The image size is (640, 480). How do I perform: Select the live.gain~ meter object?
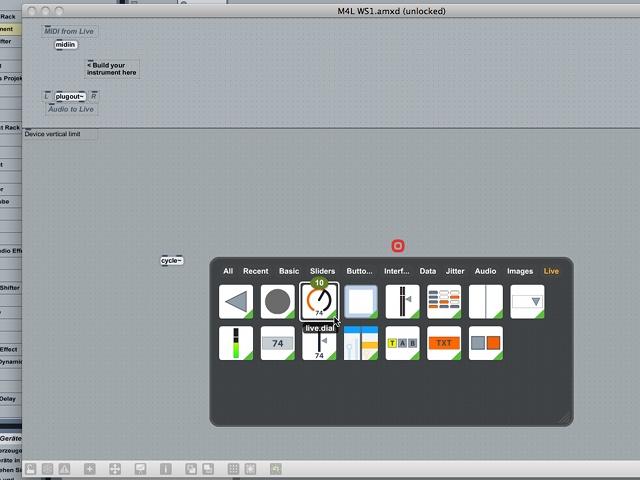[x=236, y=343]
